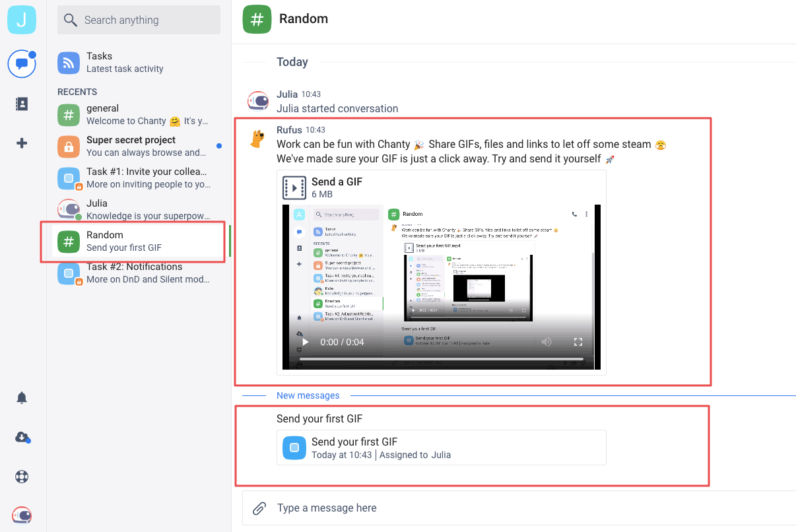The image size is (796, 532).
Task: Select the general channel hash icon
Action: (x=69, y=115)
